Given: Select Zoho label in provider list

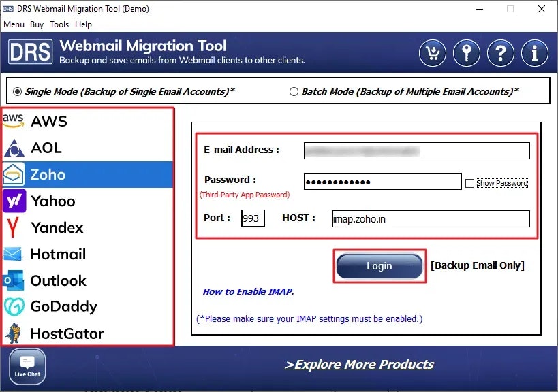Looking at the screenshot, I should point(48,174).
